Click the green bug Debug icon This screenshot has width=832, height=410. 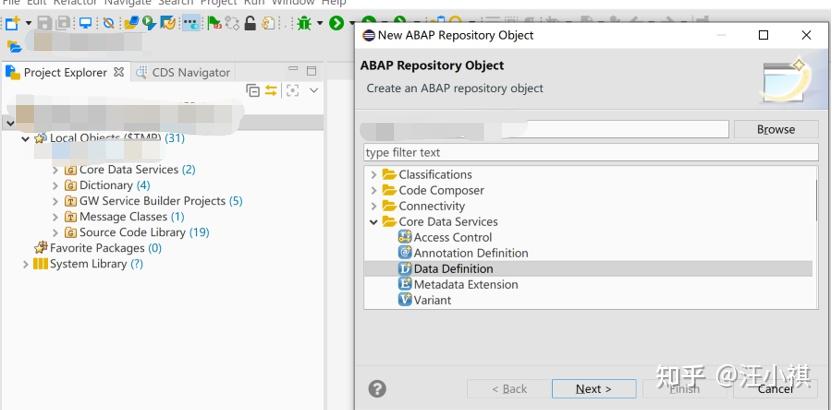coord(304,23)
